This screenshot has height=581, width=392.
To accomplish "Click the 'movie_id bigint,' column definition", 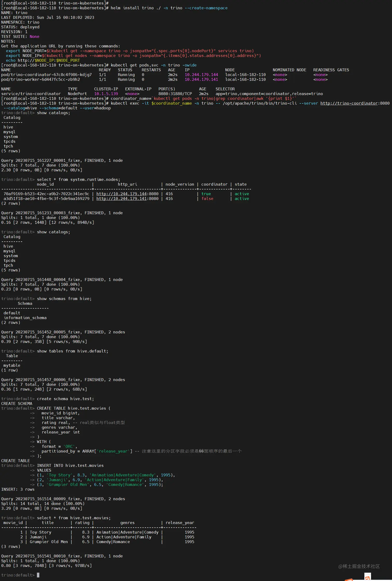I will 61,413.
